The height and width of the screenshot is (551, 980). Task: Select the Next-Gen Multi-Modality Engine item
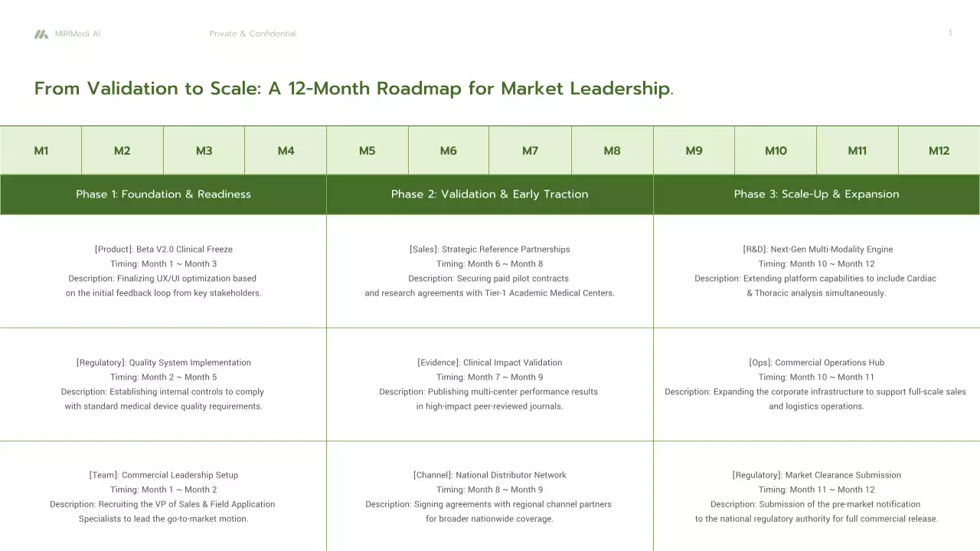pyautogui.click(x=816, y=271)
